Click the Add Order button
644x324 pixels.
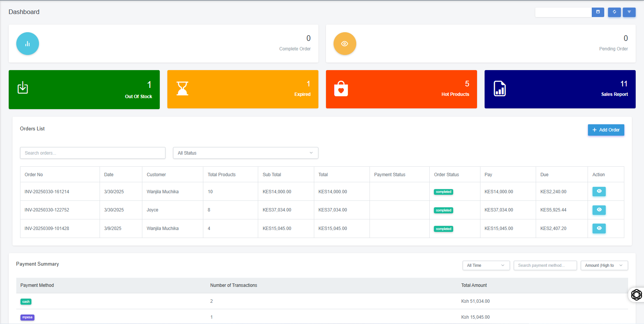(x=606, y=130)
